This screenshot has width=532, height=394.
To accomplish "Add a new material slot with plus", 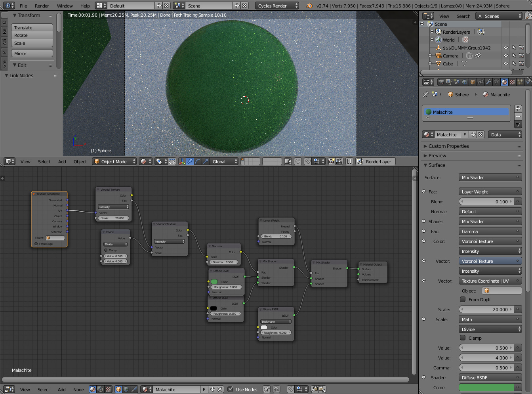I will [518, 109].
